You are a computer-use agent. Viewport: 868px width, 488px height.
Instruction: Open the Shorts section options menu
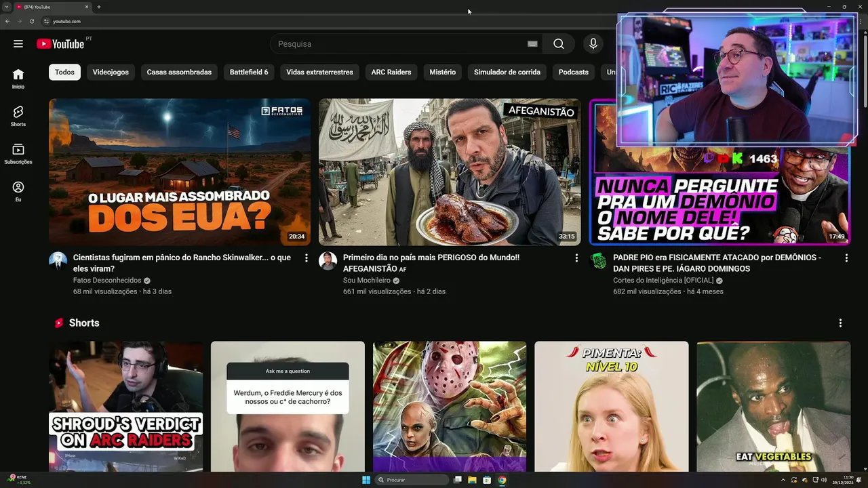pos(840,323)
